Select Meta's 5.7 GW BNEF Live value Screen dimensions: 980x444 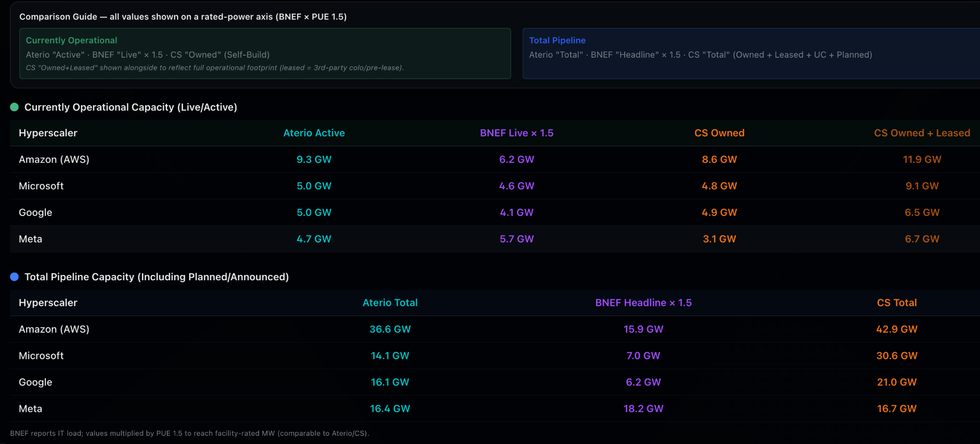pyautogui.click(x=517, y=239)
